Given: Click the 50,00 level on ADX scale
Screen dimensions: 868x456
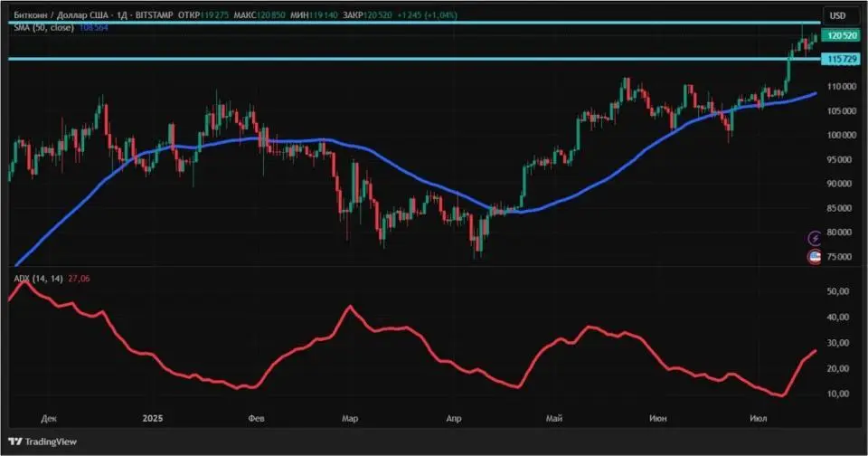Looking at the screenshot, I should tap(838, 291).
